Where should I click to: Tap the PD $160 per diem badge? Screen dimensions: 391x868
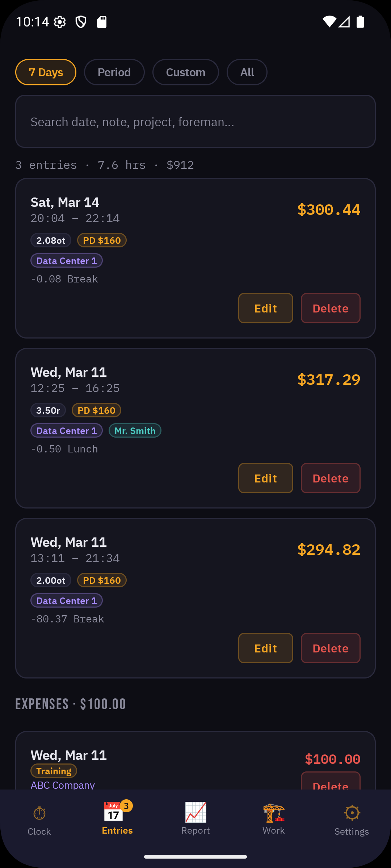102,240
